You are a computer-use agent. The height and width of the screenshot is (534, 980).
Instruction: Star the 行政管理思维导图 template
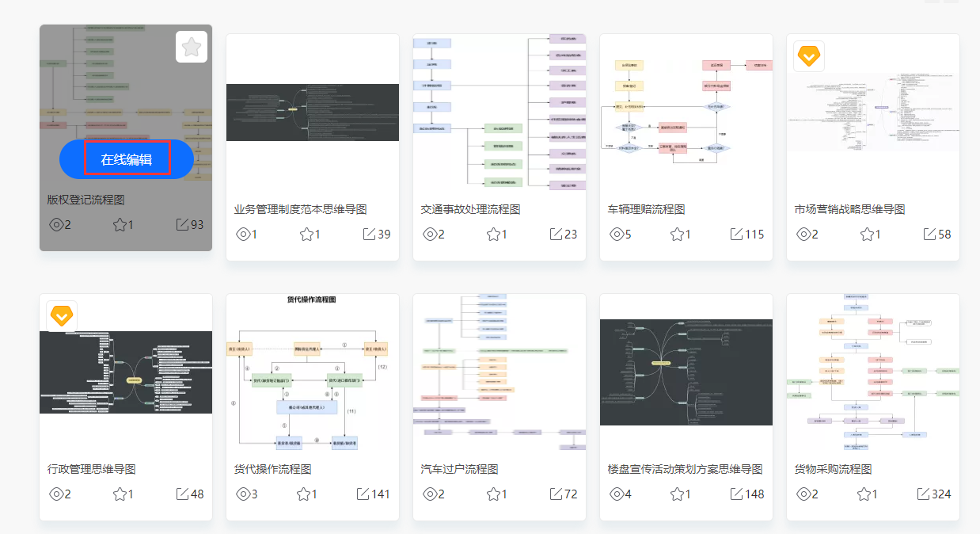pos(120,494)
